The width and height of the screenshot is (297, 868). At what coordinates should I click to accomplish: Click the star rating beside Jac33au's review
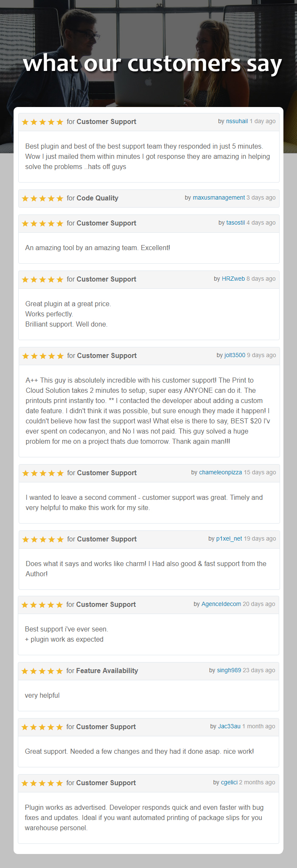pyautogui.click(x=42, y=727)
